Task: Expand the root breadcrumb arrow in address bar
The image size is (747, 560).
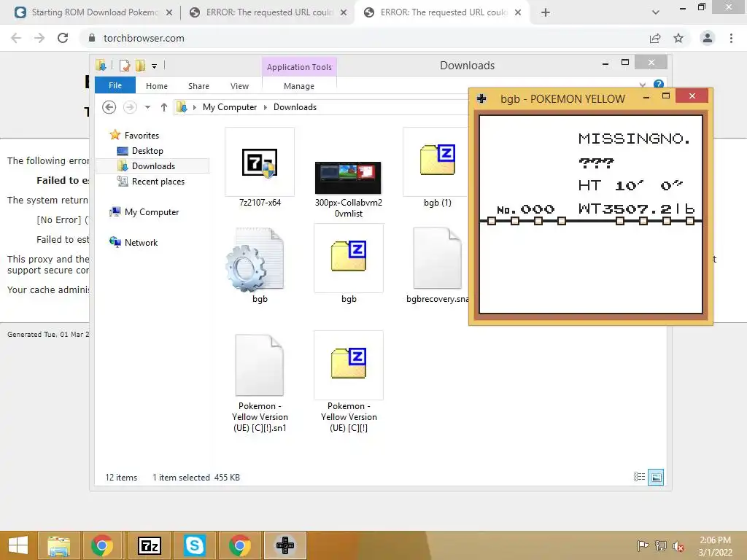Action: [x=194, y=107]
